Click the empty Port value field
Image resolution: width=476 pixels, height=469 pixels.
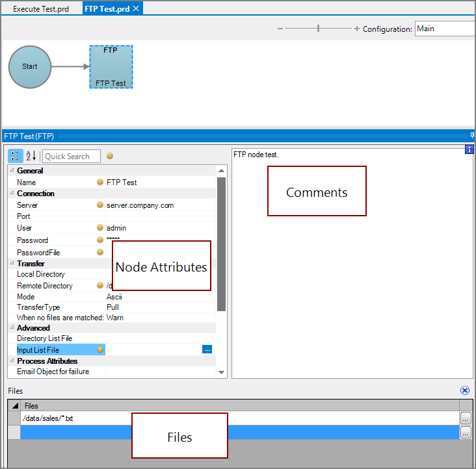[x=160, y=216]
